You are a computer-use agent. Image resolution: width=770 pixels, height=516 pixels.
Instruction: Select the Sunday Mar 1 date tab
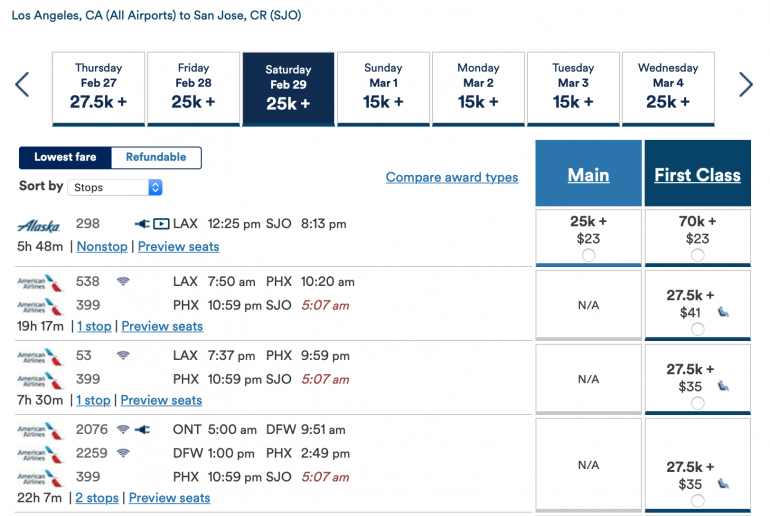coord(383,88)
